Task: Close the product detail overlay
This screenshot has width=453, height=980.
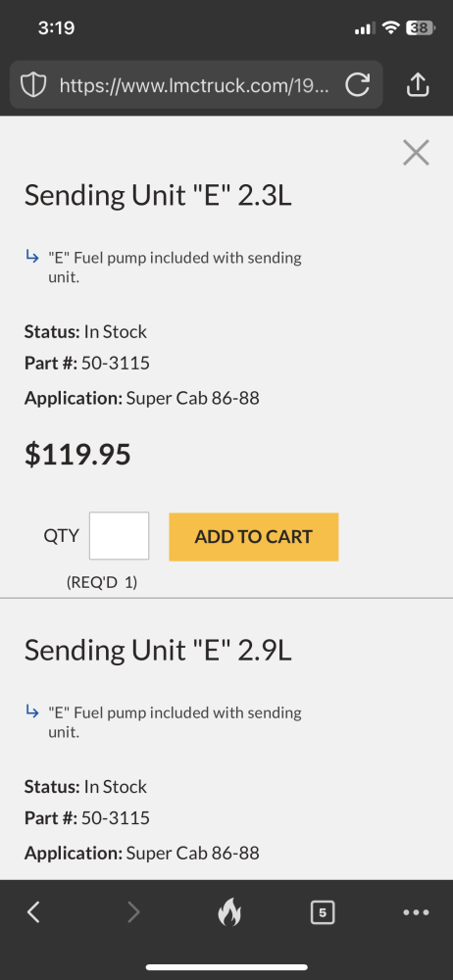Action: (x=416, y=153)
